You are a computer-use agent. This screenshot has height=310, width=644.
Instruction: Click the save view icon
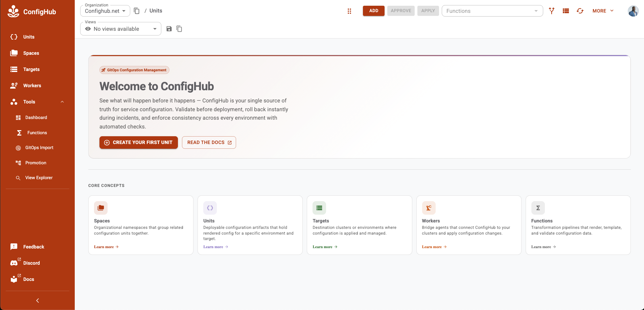tap(169, 29)
